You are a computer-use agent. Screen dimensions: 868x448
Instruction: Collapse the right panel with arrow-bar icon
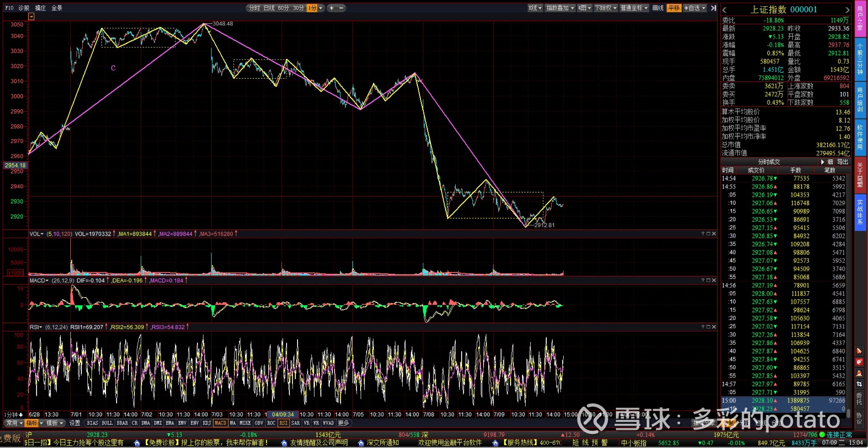tap(713, 8)
